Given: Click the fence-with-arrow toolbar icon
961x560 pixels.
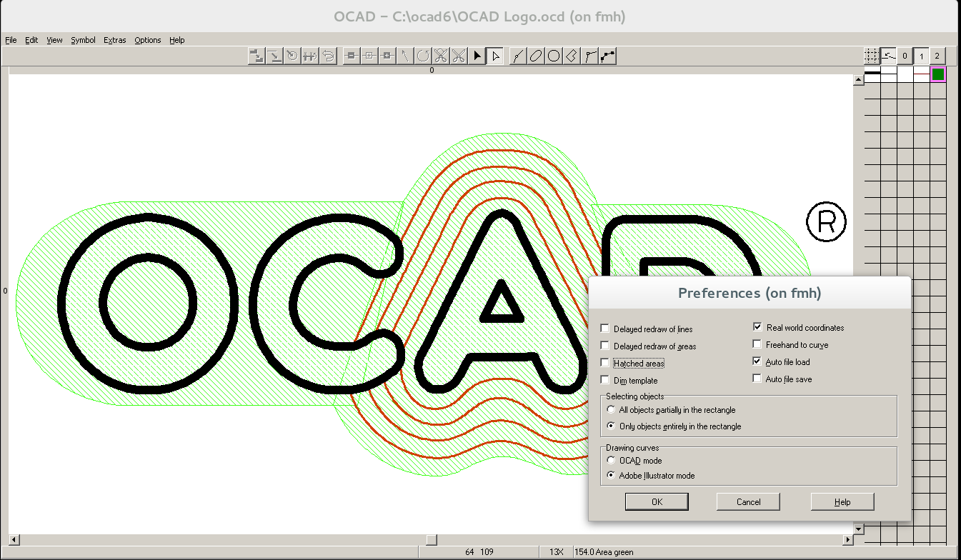Looking at the screenshot, I should coord(310,56).
